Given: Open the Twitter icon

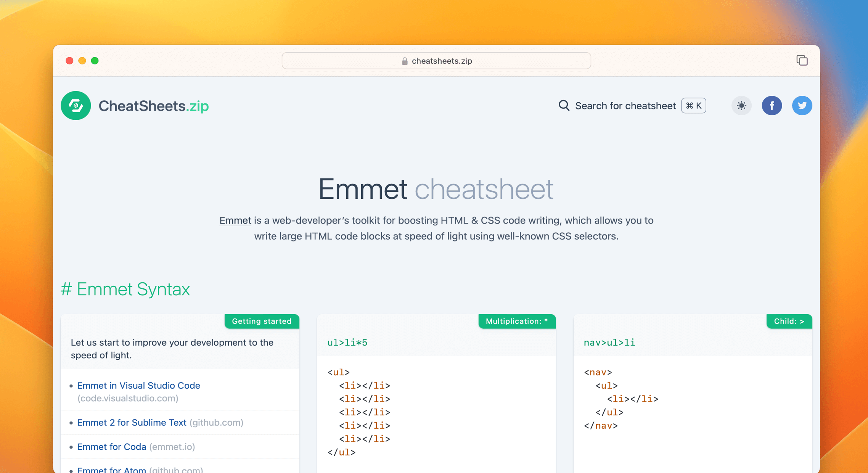Looking at the screenshot, I should (802, 106).
